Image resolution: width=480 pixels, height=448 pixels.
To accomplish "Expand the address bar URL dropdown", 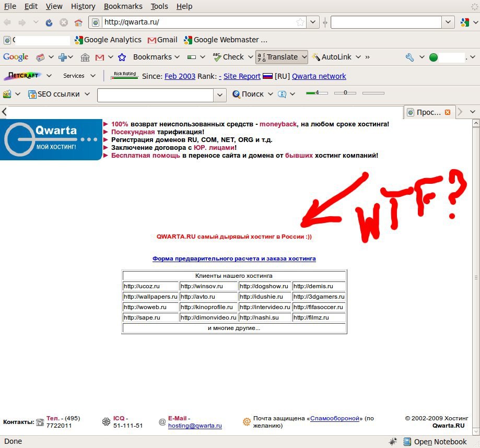I will coord(312,22).
